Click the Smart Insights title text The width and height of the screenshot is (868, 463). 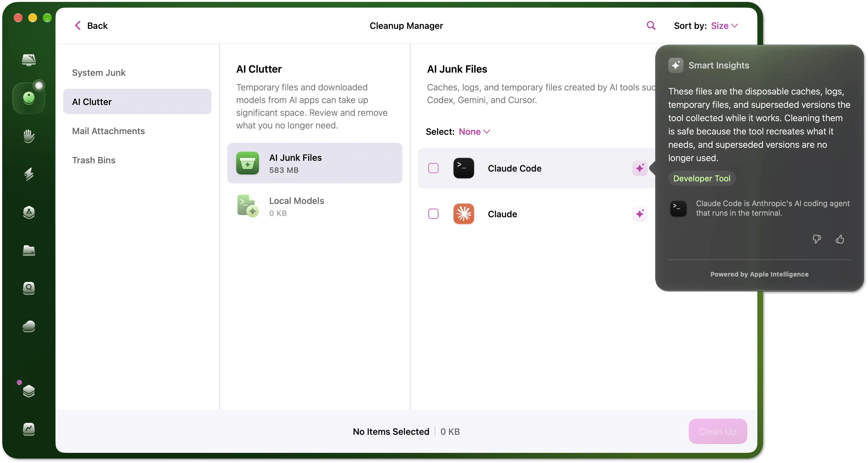click(x=718, y=65)
